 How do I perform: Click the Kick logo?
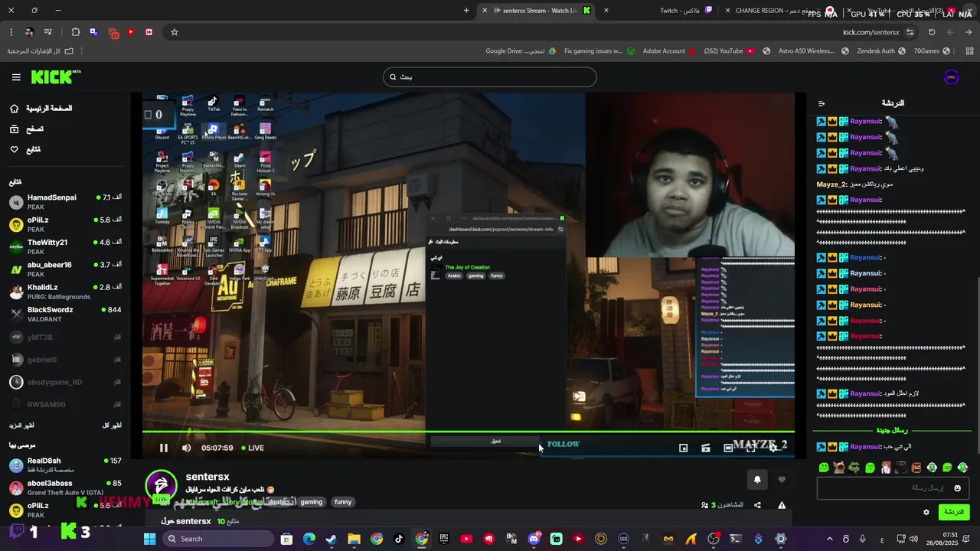tap(56, 77)
